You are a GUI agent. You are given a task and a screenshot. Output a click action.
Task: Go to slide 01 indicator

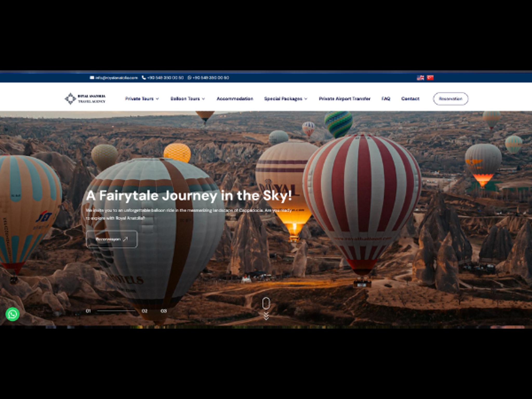(88, 311)
